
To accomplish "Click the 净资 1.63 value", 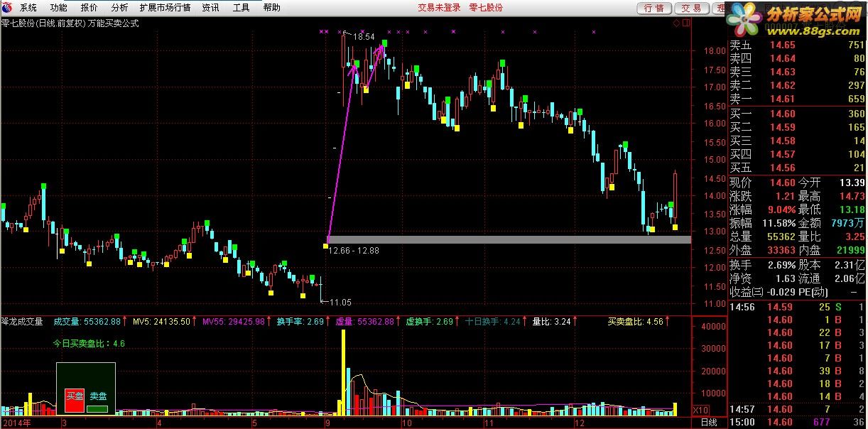I will (785, 278).
